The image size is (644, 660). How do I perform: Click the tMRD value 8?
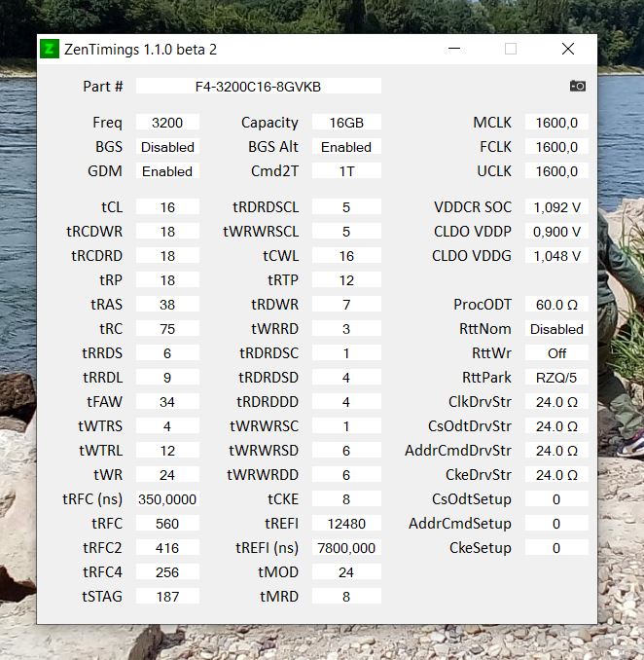pos(346,597)
